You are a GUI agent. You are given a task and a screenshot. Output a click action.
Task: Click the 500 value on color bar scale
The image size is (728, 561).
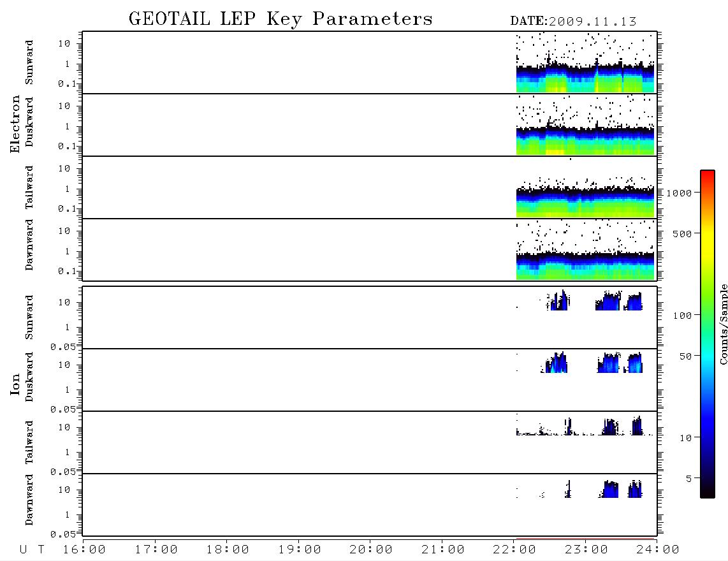[x=682, y=234]
